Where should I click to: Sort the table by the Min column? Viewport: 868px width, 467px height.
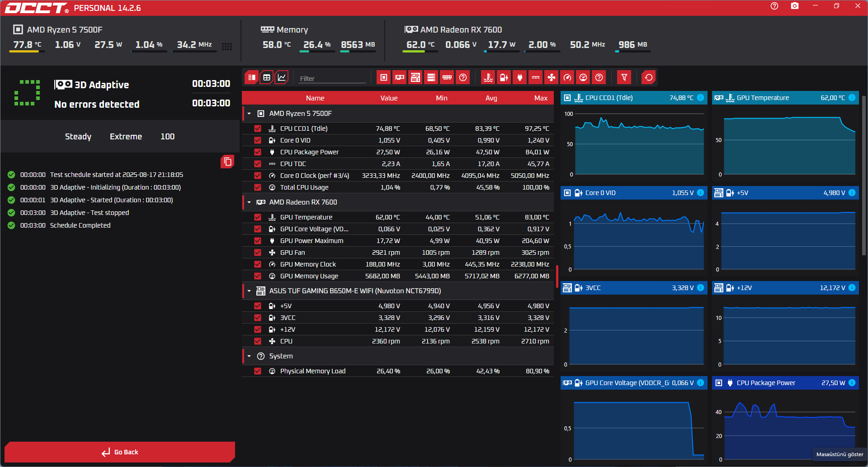pyautogui.click(x=442, y=98)
